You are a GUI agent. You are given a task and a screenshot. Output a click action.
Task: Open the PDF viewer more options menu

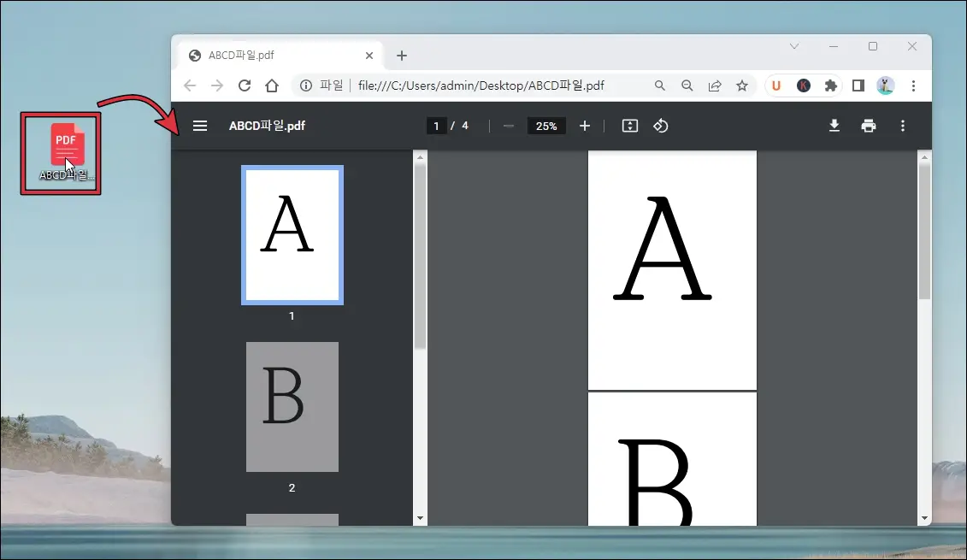pyautogui.click(x=902, y=126)
